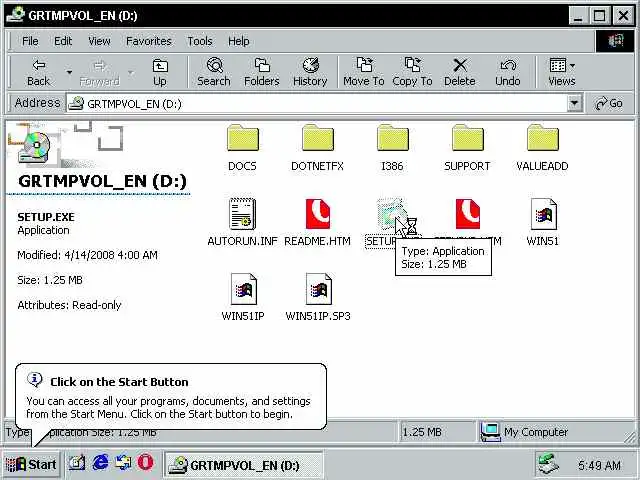Select the WIN51IP file
This screenshot has width=640, height=480.
[243, 297]
